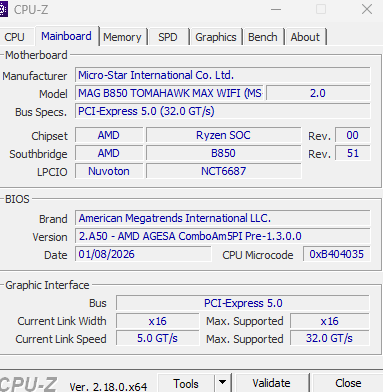
Task: Click the Model field MAG B850 TOMAHAWK
Action: point(169,93)
